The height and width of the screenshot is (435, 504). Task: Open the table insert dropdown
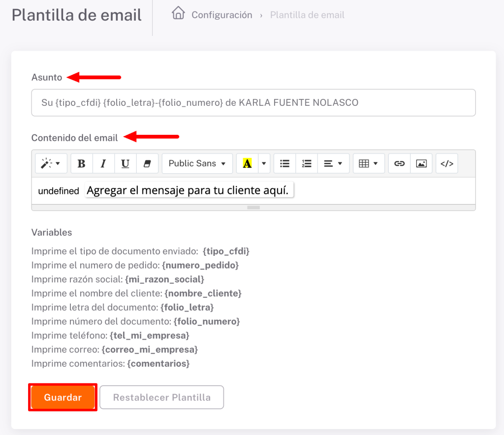point(369,163)
